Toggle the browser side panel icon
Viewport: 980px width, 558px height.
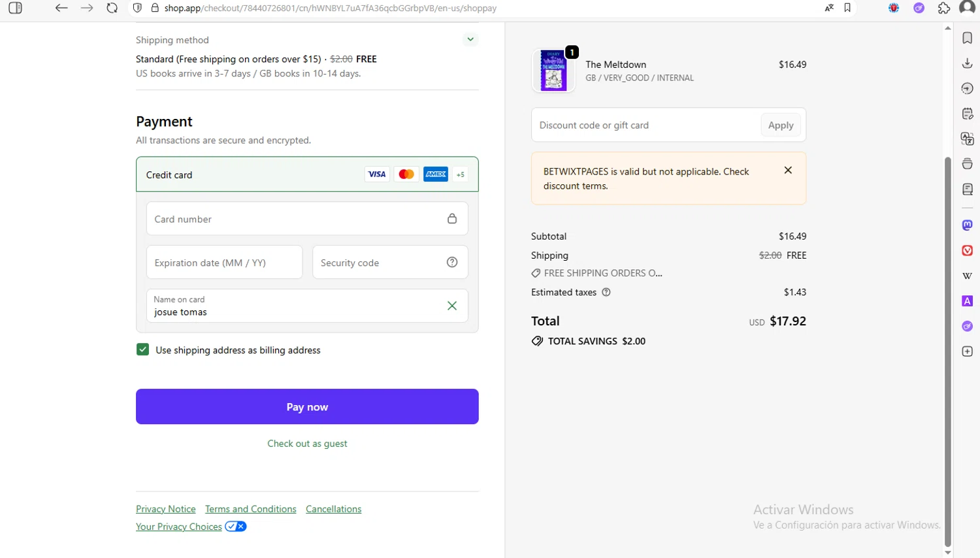16,8
